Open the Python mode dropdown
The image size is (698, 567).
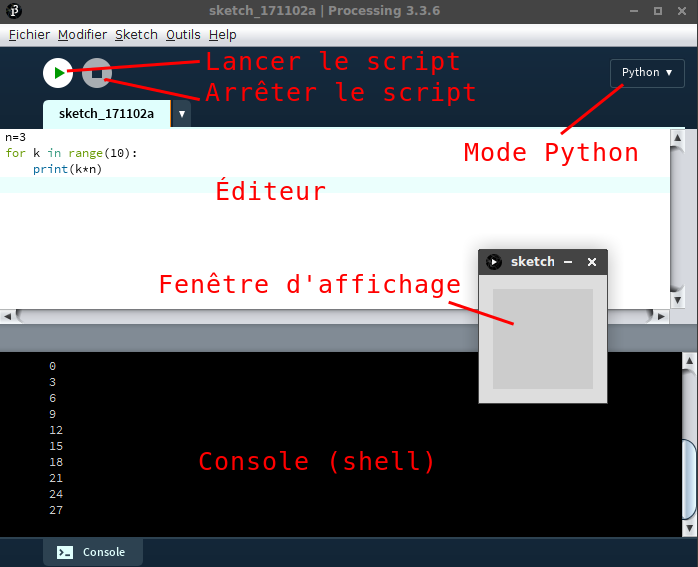647,72
